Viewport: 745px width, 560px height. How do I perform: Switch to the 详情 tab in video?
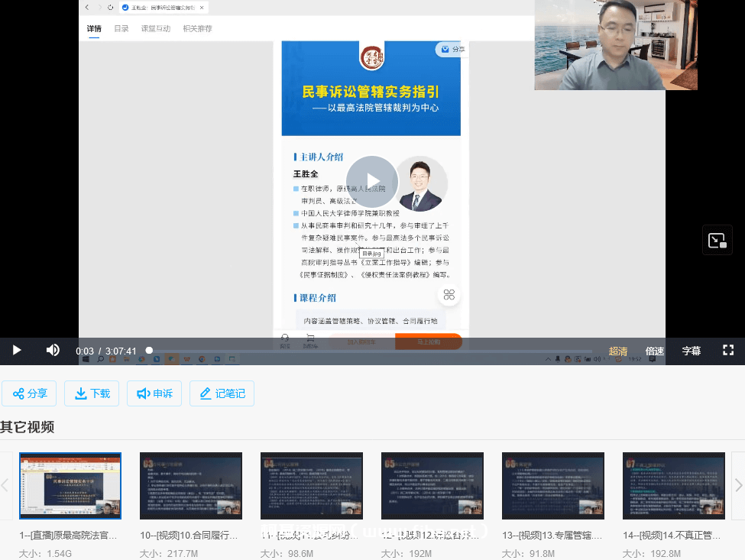[x=94, y=28]
